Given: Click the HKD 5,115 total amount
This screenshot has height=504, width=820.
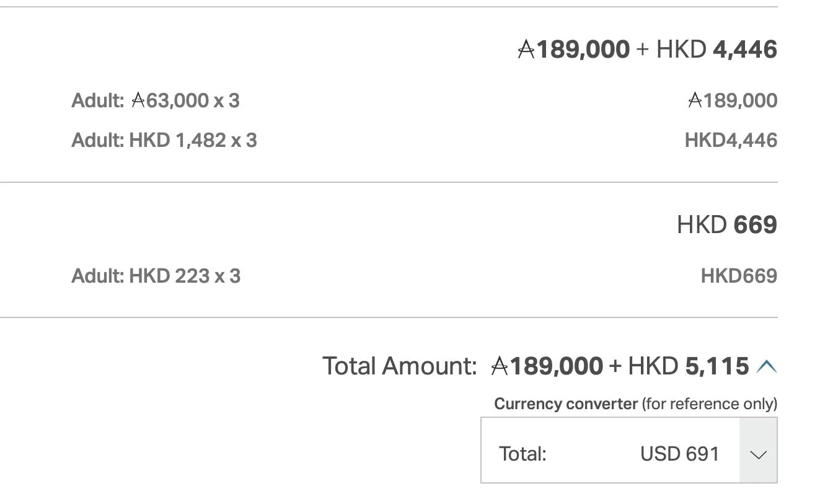Looking at the screenshot, I should 688,366.
